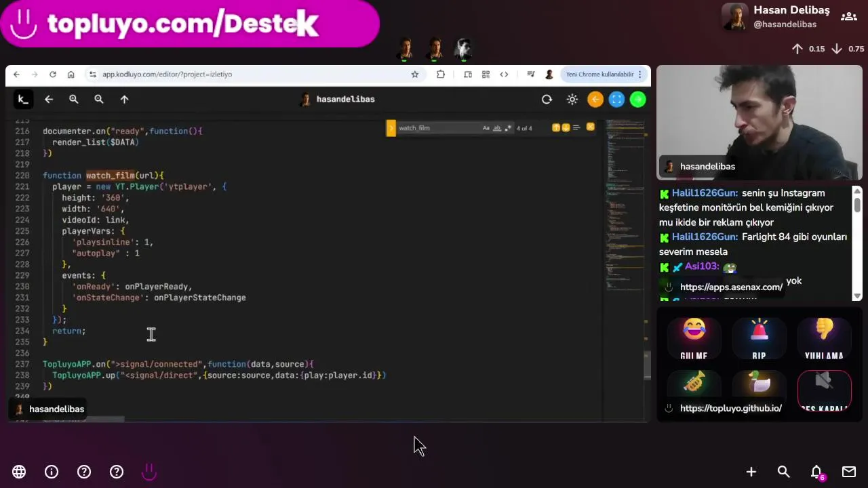Toggle regular expression in find box
Image resolution: width=868 pixels, height=488 pixels.
508,128
